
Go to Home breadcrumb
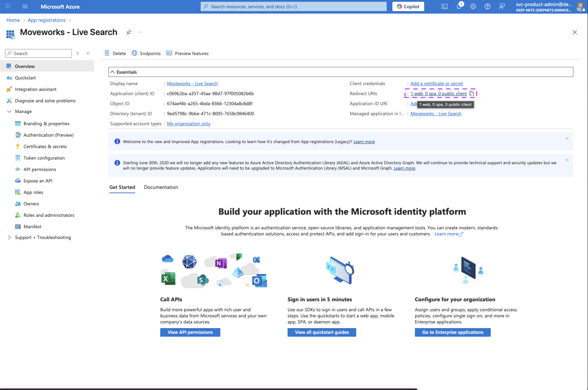[13, 20]
